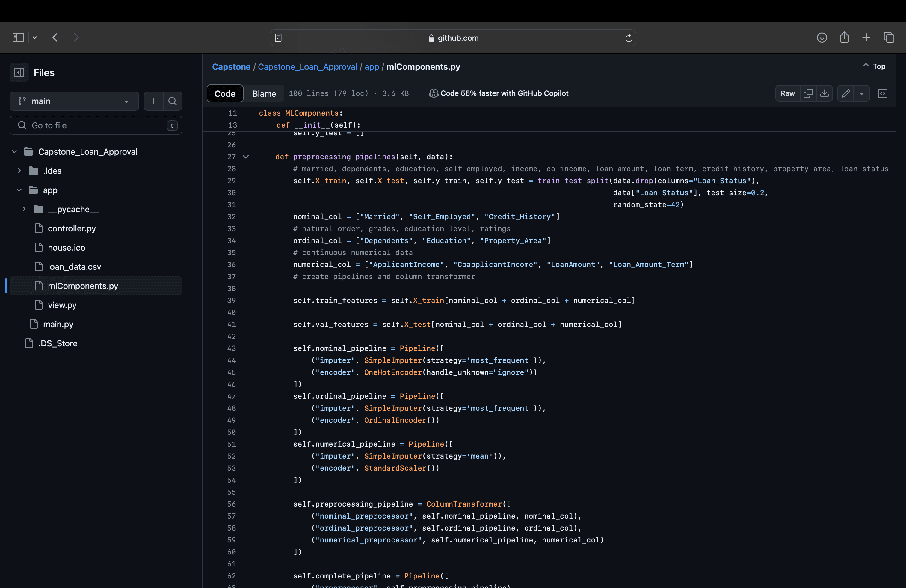The image size is (906, 588).
Task: Collapse the app folder chevron
Action: click(x=19, y=190)
